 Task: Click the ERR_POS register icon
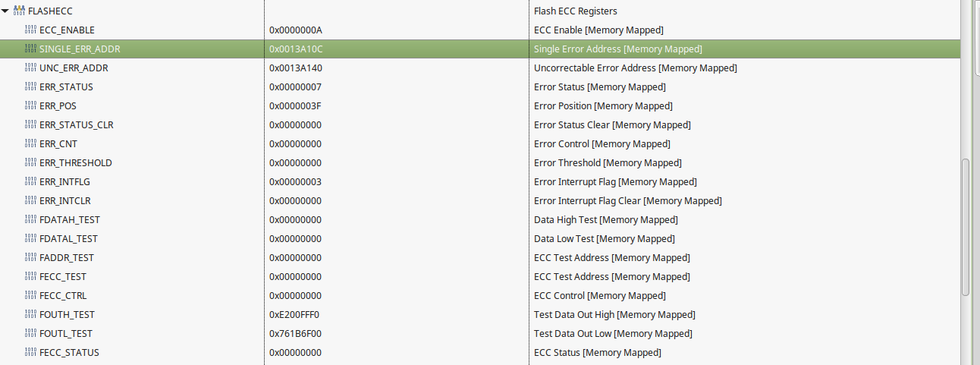30,105
